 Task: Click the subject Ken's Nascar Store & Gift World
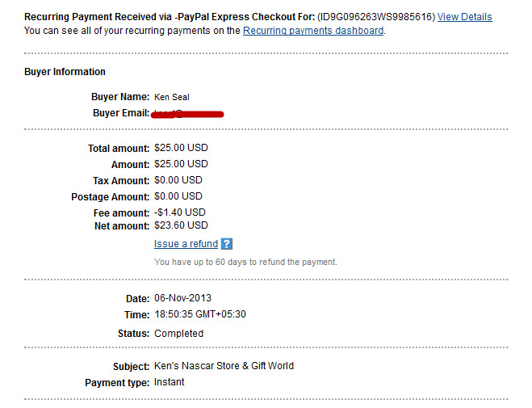tap(224, 365)
